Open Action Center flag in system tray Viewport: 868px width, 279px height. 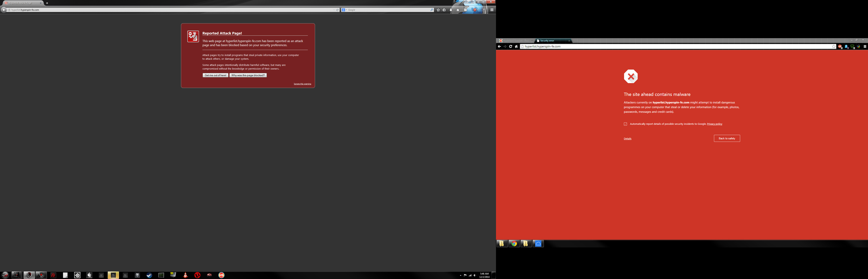coord(465,275)
